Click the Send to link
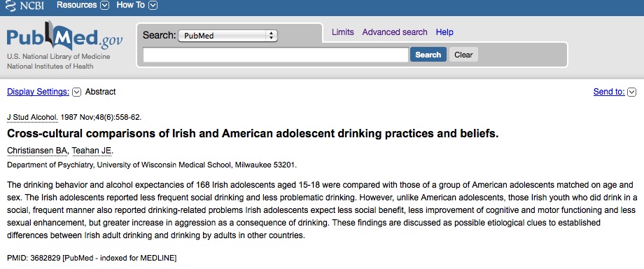 coord(609,92)
